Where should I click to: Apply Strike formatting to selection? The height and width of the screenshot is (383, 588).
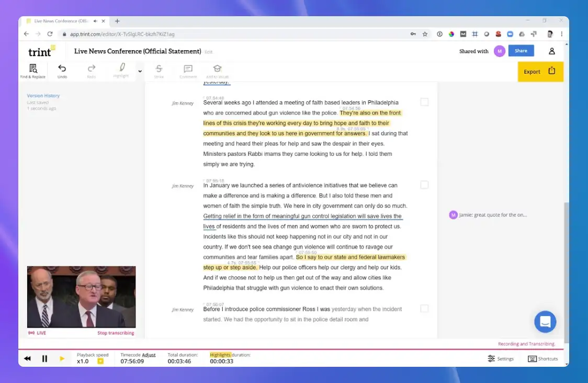coord(159,71)
